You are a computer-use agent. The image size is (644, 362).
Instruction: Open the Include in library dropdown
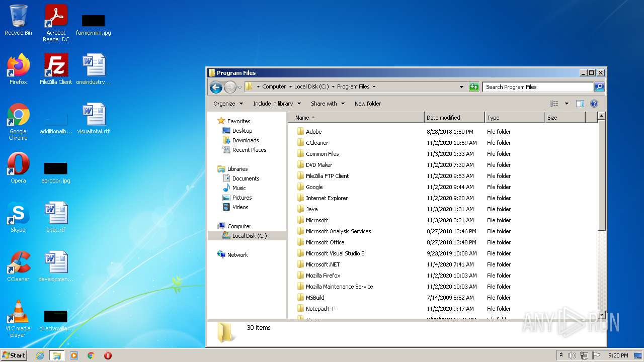(x=277, y=104)
